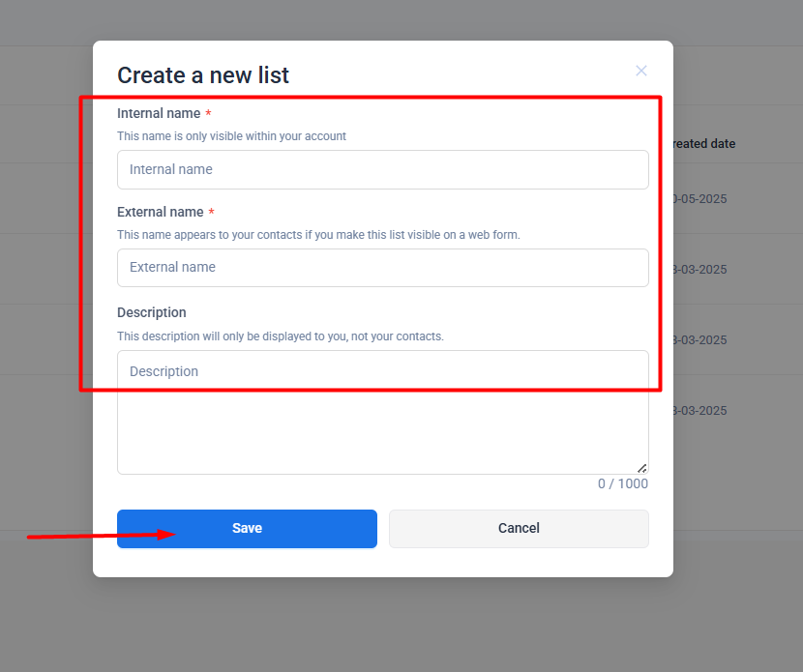Screen dimensions: 803x672
Task: Cancel creating the new list
Action: (519, 529)
